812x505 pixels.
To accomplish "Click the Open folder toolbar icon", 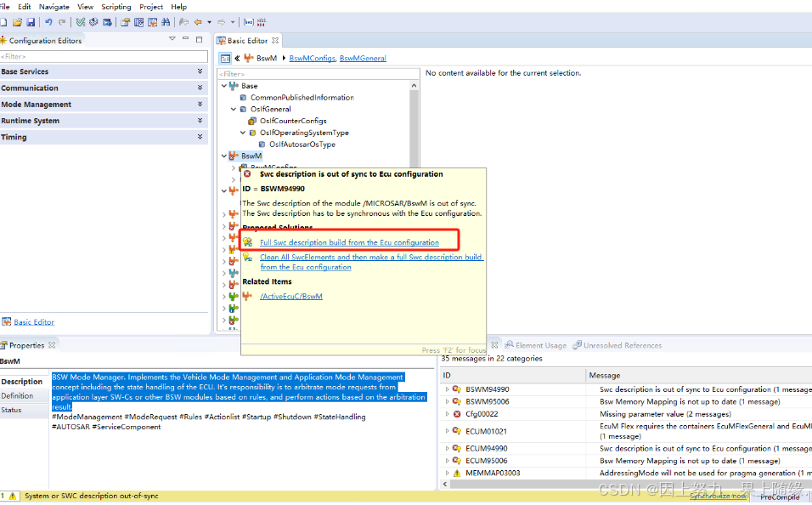I will click(17, 22).
